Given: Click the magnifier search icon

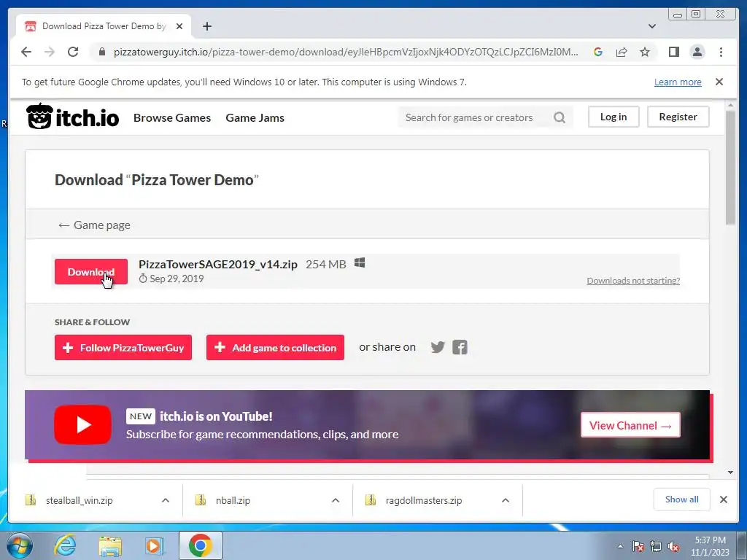Looking at the screenshot, I should (x=560, y=117).
